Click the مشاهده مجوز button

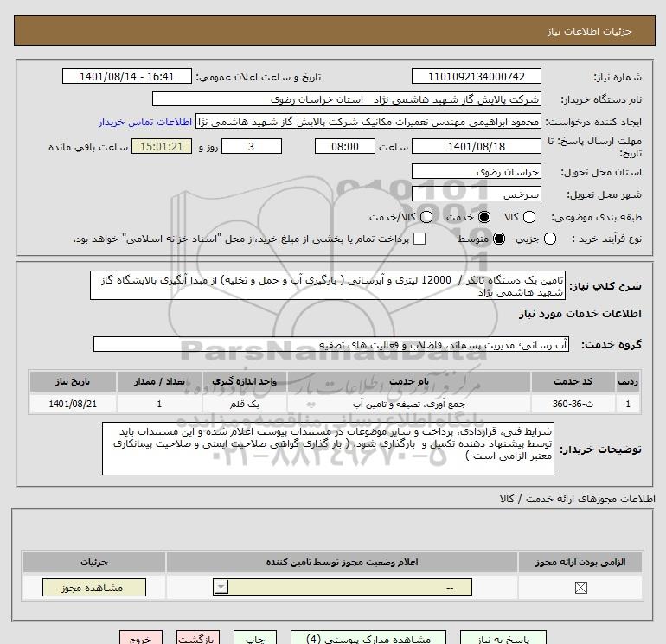[94, 588]
